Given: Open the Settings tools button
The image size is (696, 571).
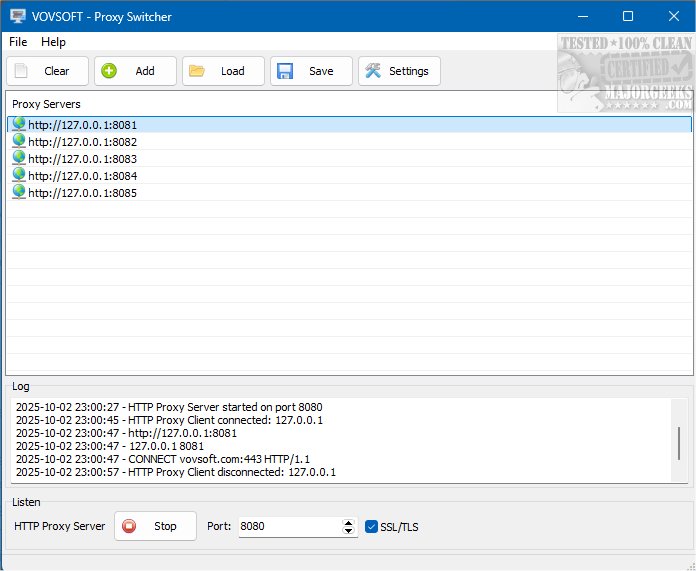Looking at the screenshot, I should click(x=399, y=71).
